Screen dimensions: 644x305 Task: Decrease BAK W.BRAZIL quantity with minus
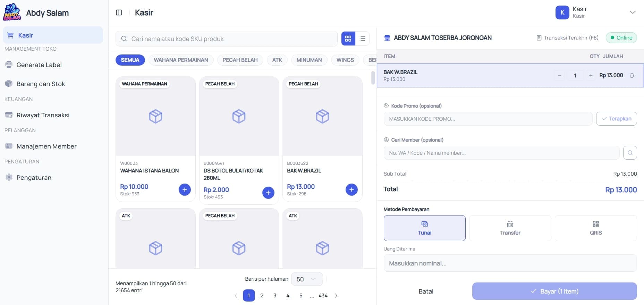tap(559, 75)
